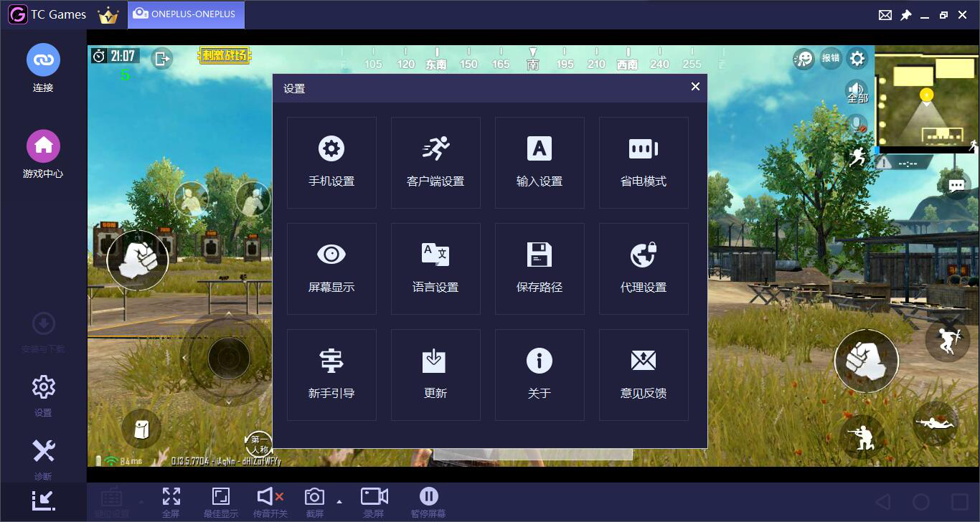Toggle the in-game microphone button

click(857, 124)
